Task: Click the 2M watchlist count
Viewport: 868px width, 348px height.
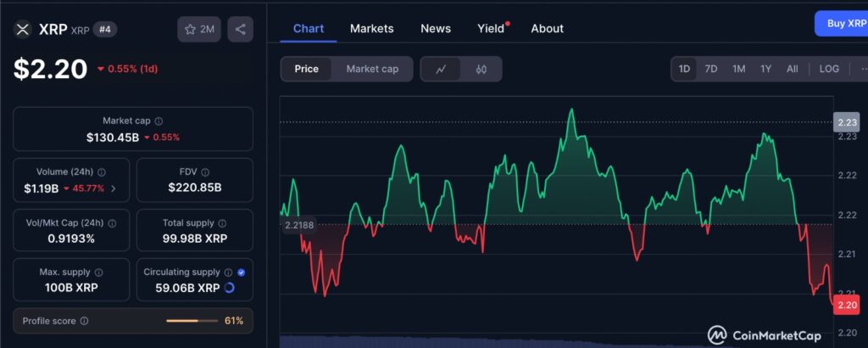Action: click(207, 30)
